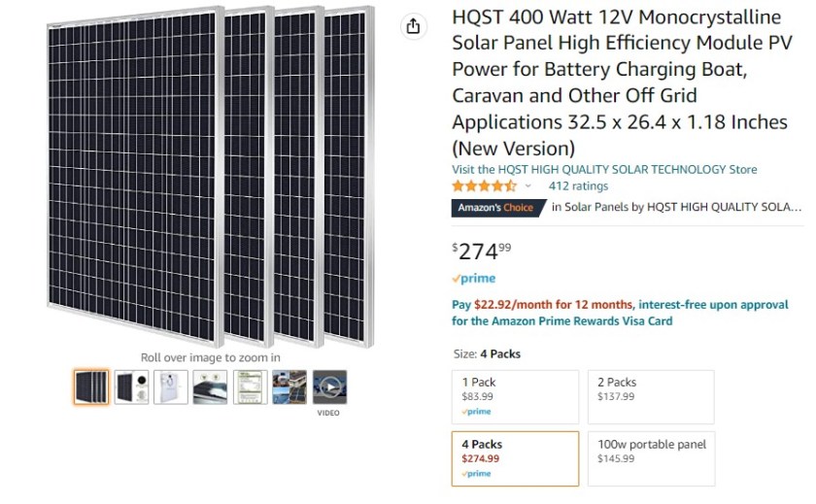Viewport: 816px width, 504px height.
Task: Open the 412 ratings link
Action: click(578, 185)
